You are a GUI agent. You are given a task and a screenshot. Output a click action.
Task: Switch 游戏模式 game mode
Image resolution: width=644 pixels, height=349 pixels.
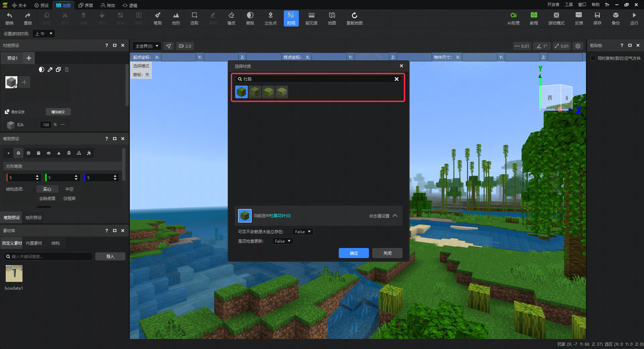tap(556, 18)
